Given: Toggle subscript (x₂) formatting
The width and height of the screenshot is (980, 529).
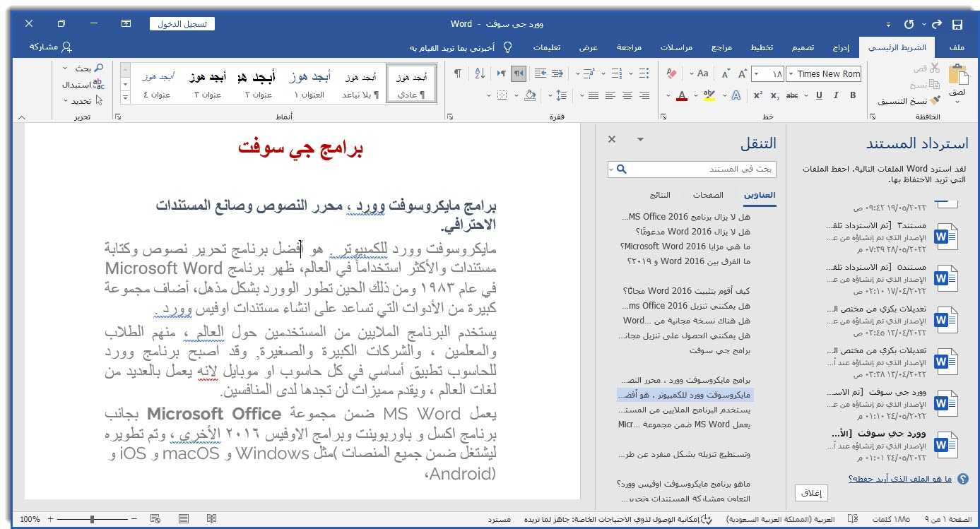Looking at the screenshot, I should (774, 95).
